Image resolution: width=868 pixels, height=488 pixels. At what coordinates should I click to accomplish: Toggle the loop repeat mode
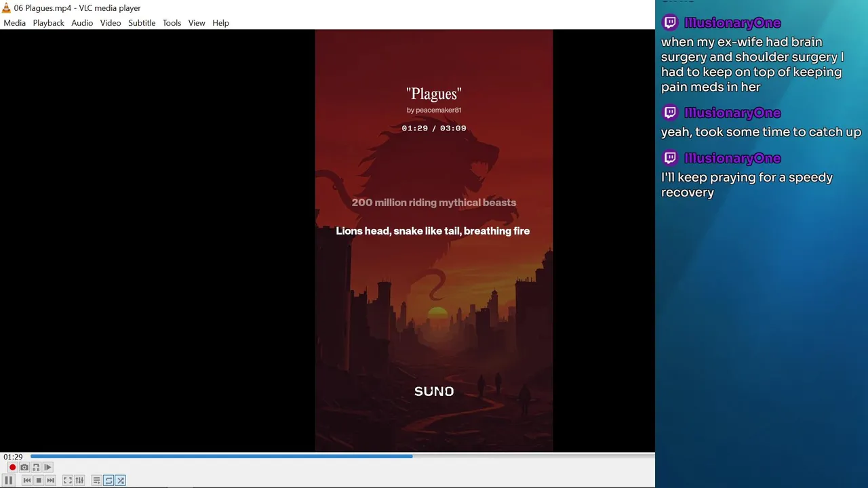(x=108, y=481)
